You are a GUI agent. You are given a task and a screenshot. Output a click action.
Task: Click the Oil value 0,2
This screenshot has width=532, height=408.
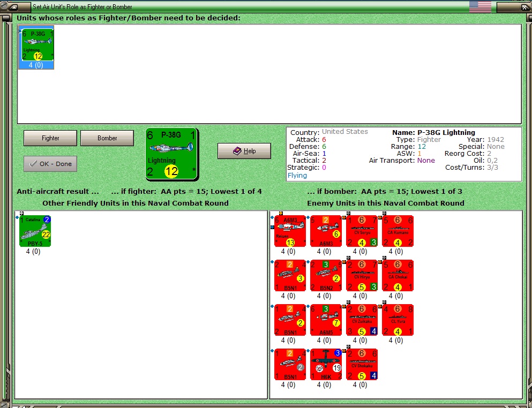[x=492, y=161]
